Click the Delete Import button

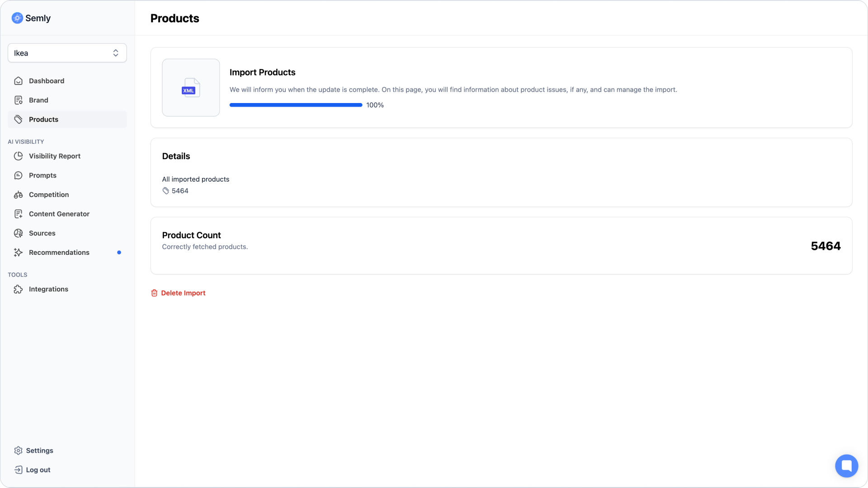pos(178,293)
